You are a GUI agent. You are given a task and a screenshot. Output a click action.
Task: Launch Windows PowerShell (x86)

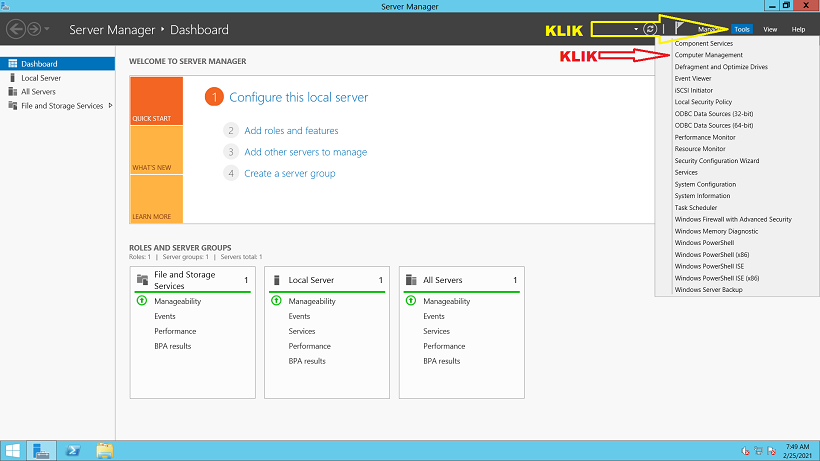[x=712, y=255]
